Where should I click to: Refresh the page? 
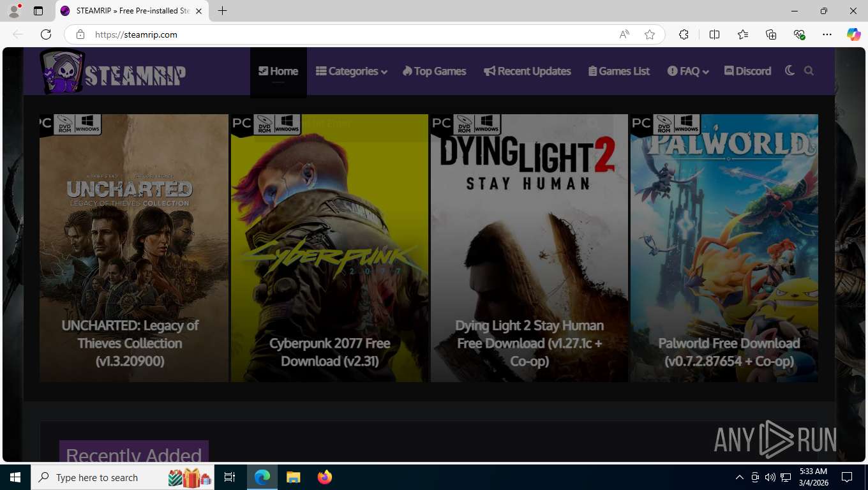pyautogui.click(x=46, y=34)
